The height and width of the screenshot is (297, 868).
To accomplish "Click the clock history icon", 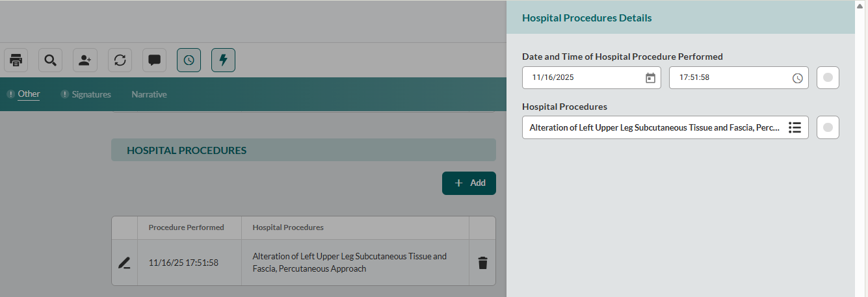I will 189,60.
